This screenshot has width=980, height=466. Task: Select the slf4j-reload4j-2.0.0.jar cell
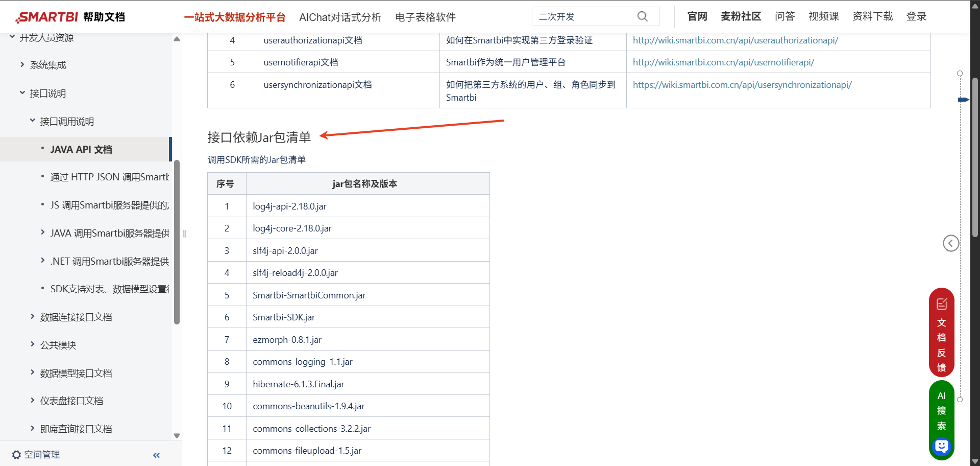pyautogui.click(x=367, y=273)
